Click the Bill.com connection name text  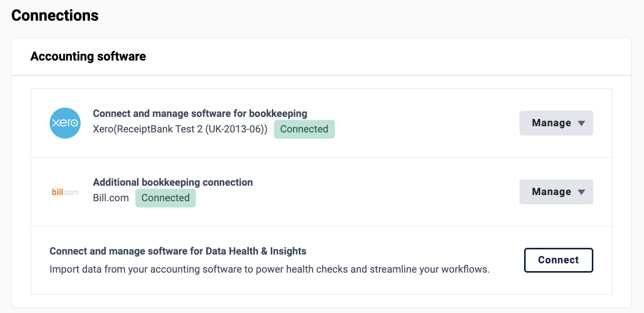click(x=111, y=198)
